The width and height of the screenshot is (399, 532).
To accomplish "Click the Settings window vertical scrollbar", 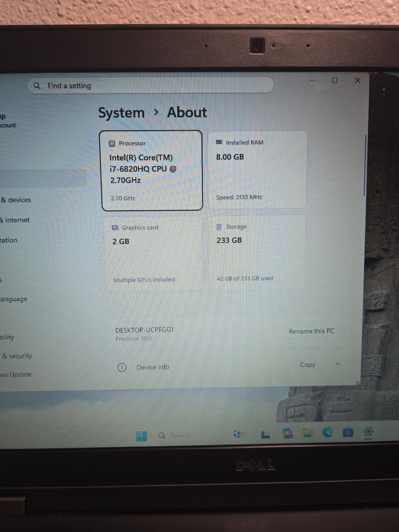I will tap(365, 165).
